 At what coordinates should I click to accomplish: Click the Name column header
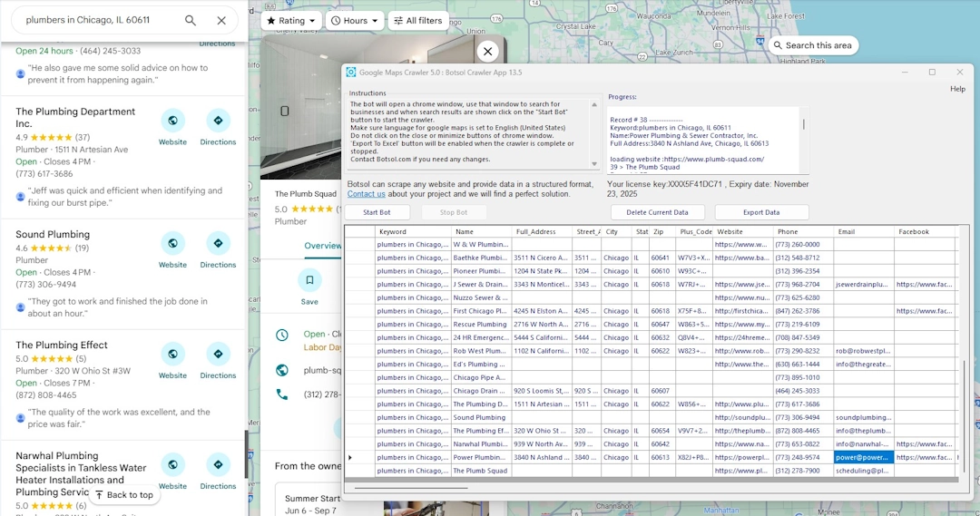[x=481, y=232]
